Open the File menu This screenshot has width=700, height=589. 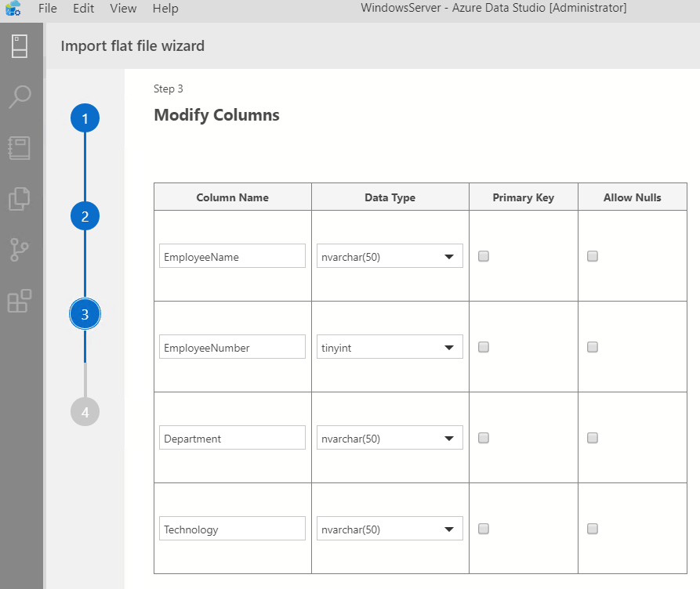pos(48,9)
